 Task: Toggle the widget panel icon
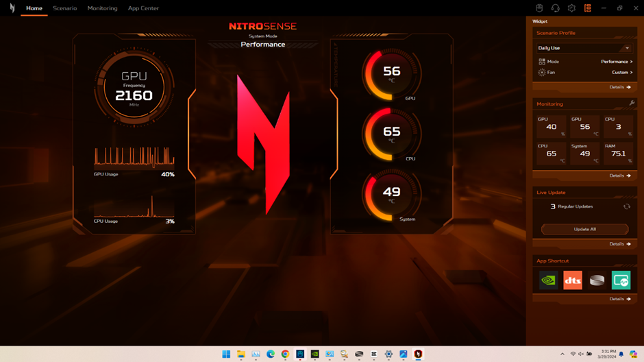pos(587,8)
